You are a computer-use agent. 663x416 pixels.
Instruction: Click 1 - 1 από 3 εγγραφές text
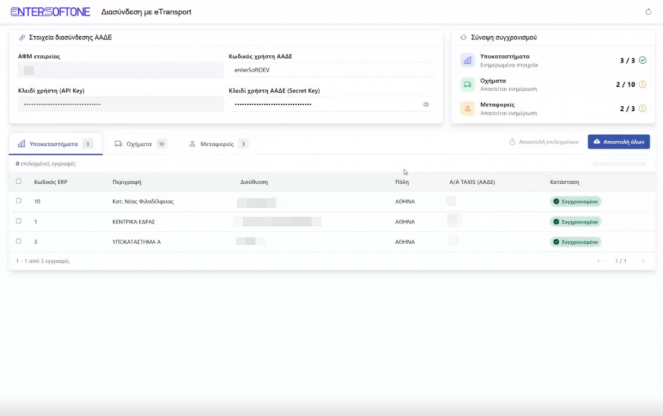(x=43, y=261)
